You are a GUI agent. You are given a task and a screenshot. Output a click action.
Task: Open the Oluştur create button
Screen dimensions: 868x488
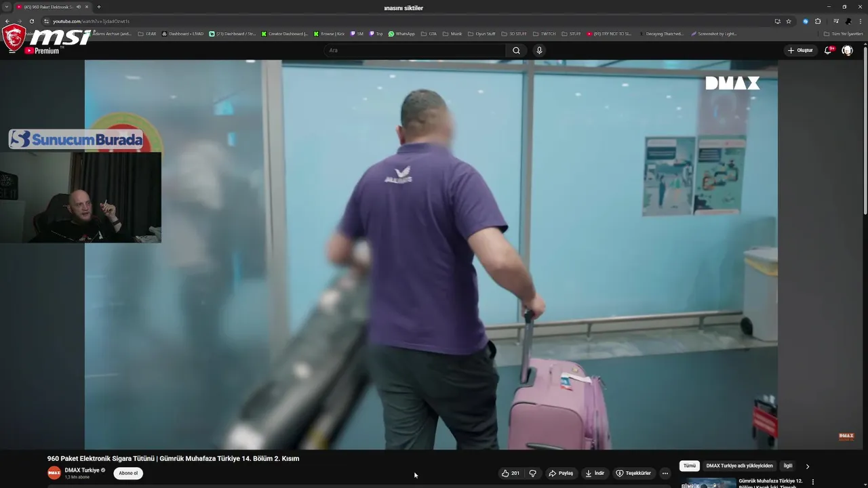800,50
